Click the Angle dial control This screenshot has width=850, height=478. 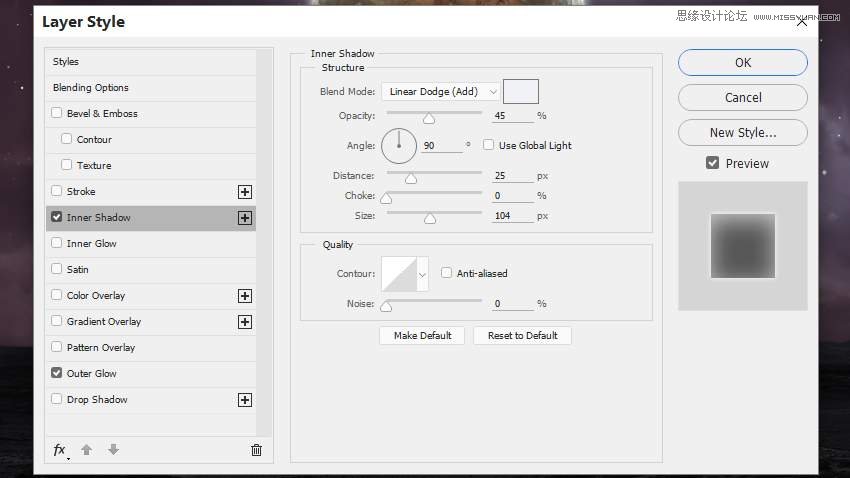point(399,146)
